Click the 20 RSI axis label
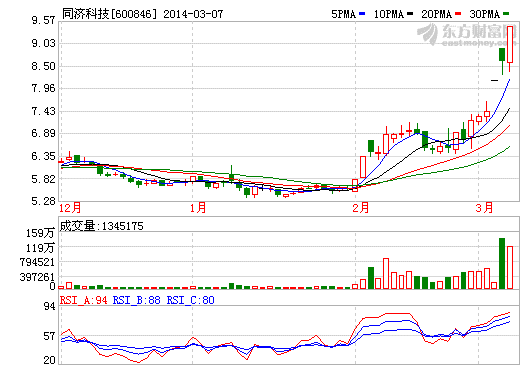 click(49, 360)
